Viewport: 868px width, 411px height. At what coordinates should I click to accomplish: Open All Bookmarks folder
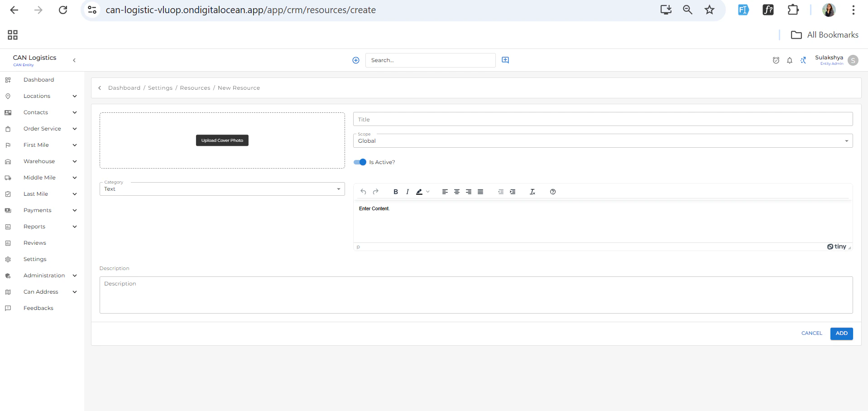(x=825, y=35)
